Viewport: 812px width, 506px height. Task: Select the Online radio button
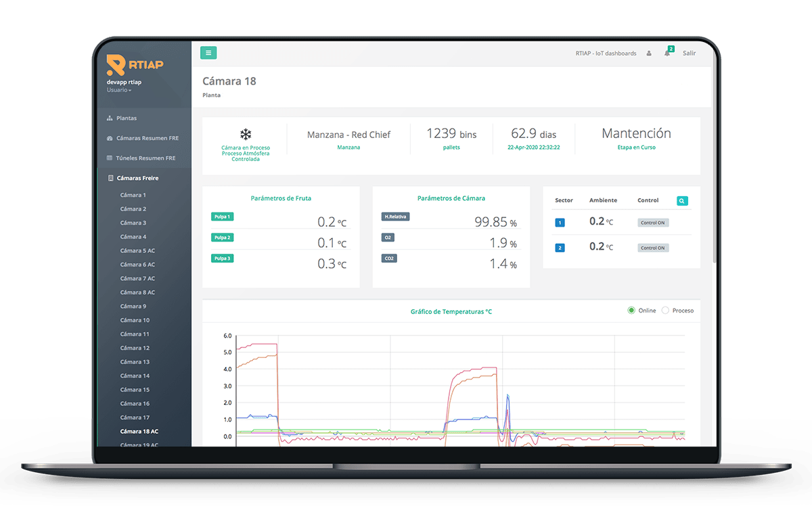pyautogui.click(x=631, y=310)
